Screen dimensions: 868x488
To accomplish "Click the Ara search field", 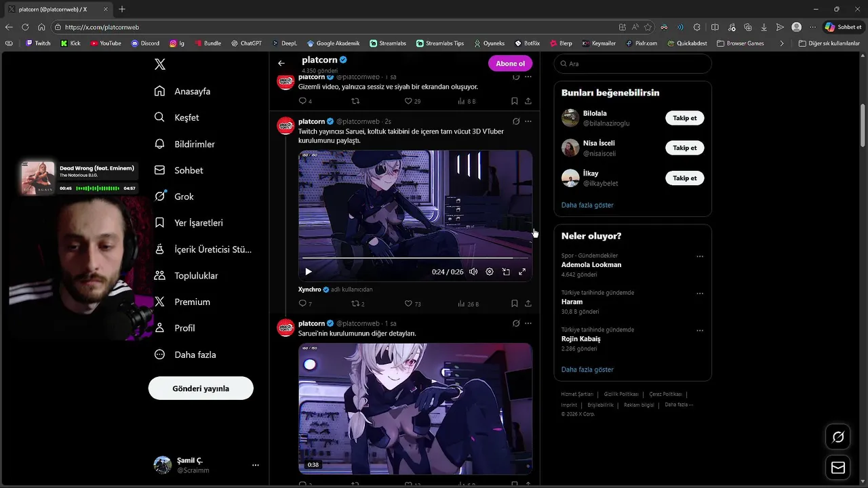I will pyautogui.click(x=633, y=64).
